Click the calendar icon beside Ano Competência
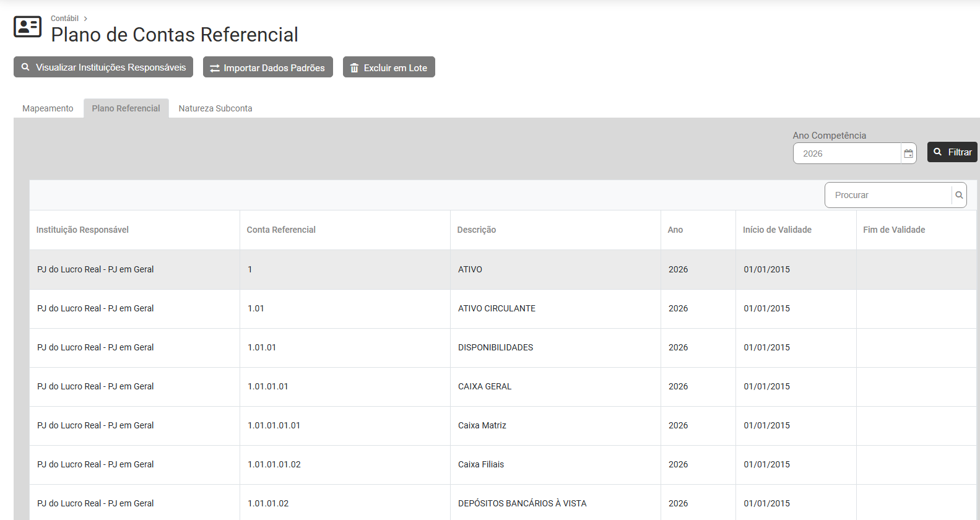This screenshot has width=980, height=520. tap(908, 154)
